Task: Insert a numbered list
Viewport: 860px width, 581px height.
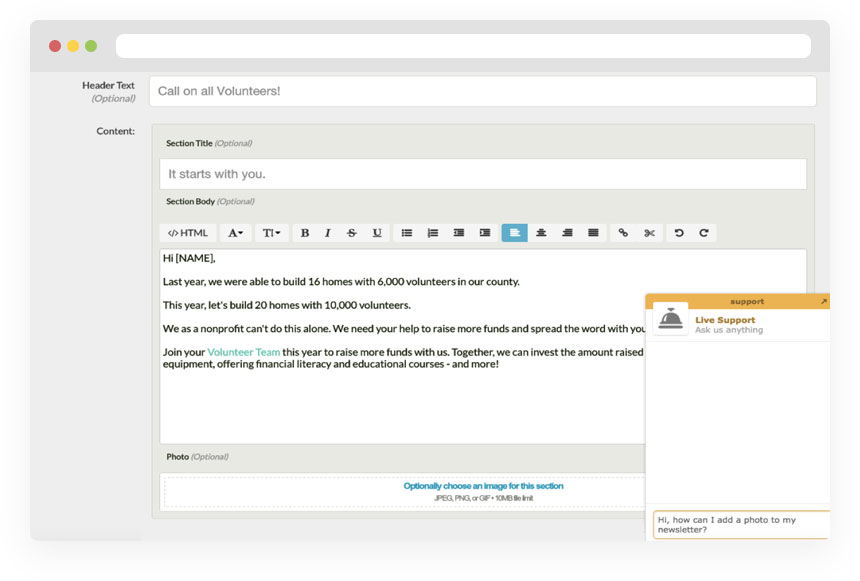Action: pos(432,232)
